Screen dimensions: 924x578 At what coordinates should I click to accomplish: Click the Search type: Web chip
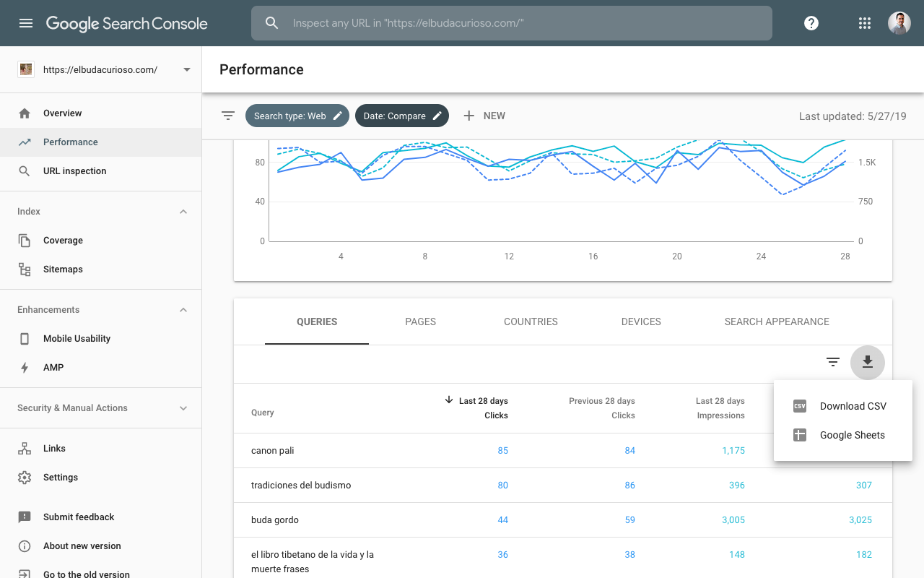[x=297, y=116]
